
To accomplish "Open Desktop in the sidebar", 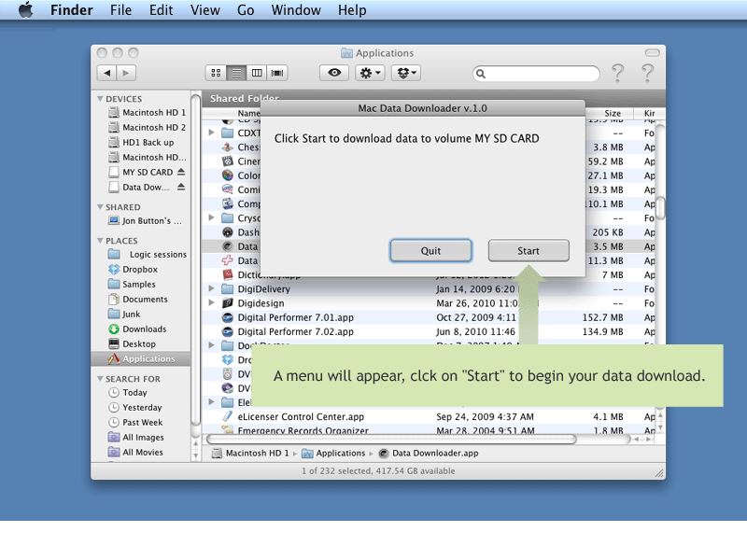I will 132,343.
